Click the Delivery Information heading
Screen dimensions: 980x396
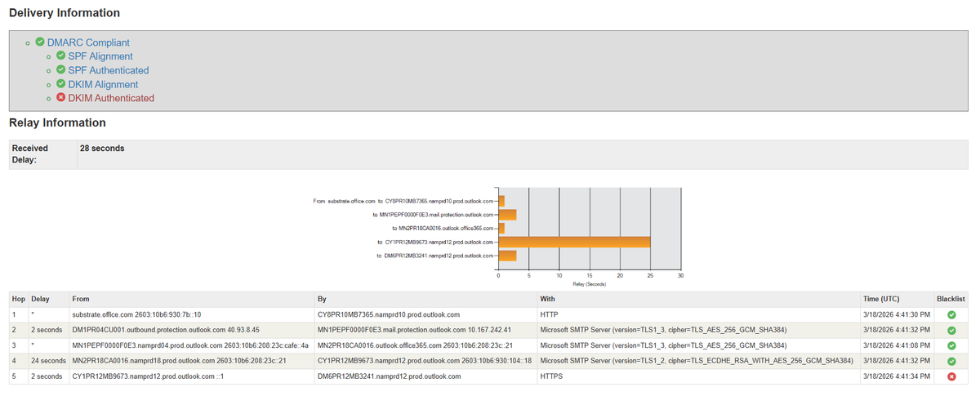click(65, 13)
